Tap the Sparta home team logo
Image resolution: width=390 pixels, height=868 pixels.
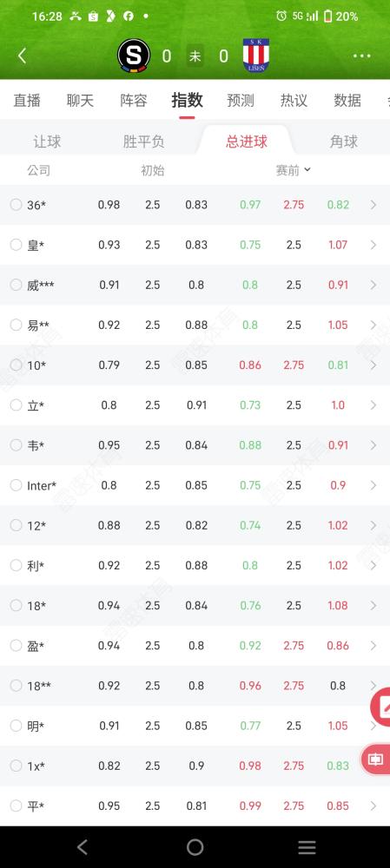133,56
